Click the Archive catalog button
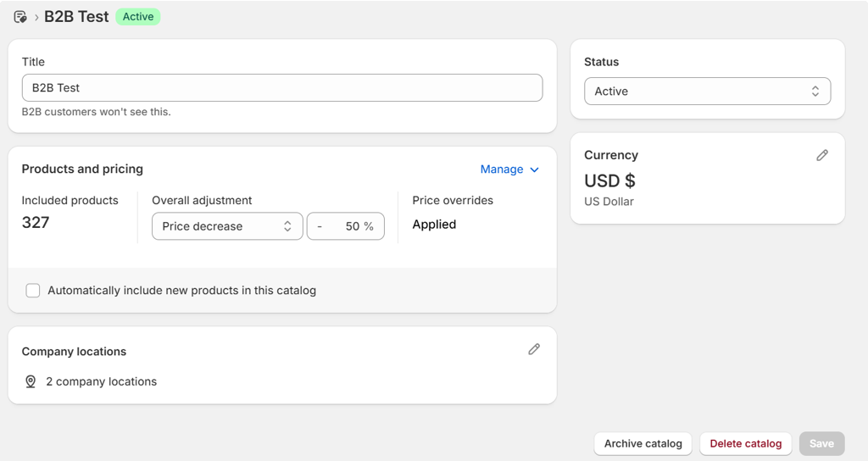 tap(643, 444)
